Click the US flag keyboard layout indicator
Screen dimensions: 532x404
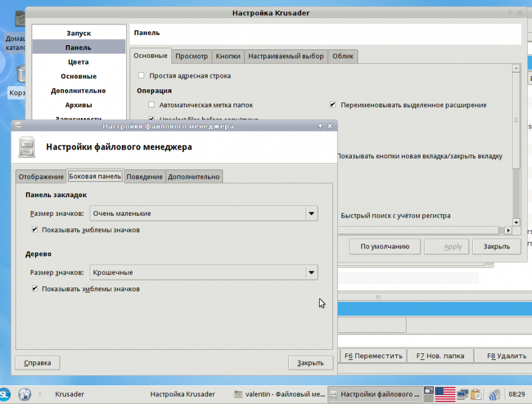coord(445,394)
